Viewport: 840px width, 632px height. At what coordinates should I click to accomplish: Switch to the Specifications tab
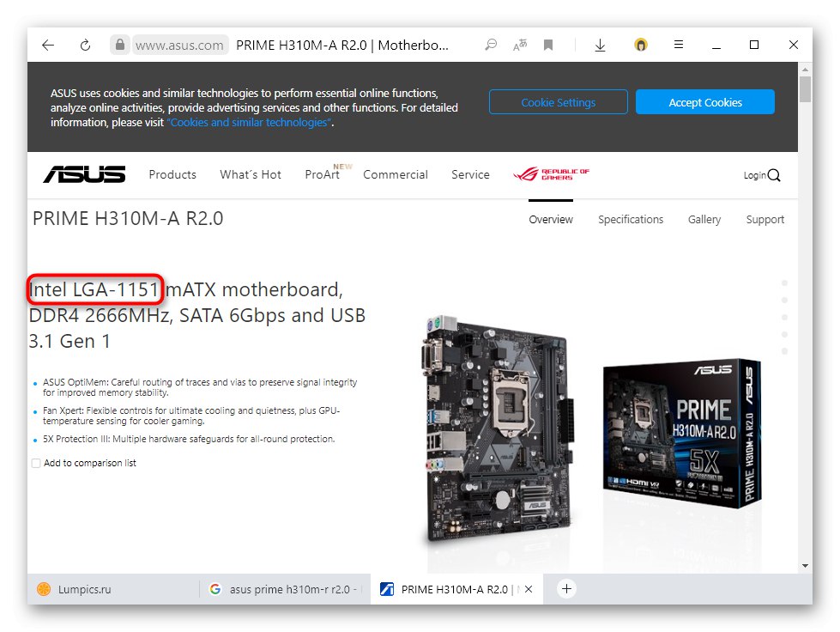point(631,219)
